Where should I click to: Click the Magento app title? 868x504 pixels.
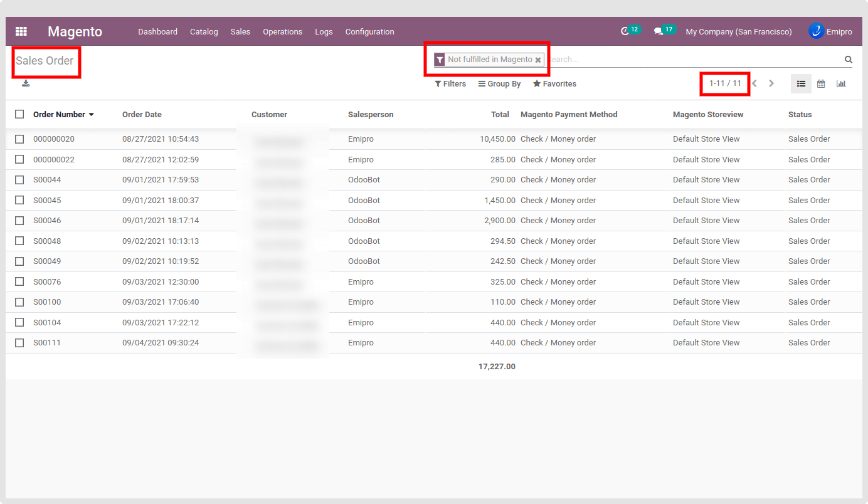tap(75, 31)
